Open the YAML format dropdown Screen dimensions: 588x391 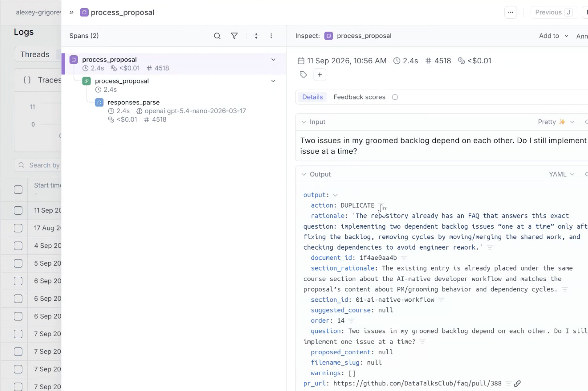point(561,174)
